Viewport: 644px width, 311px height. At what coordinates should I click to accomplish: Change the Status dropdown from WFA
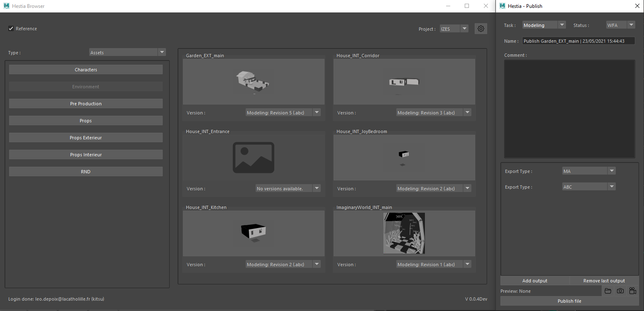point(620,25)
